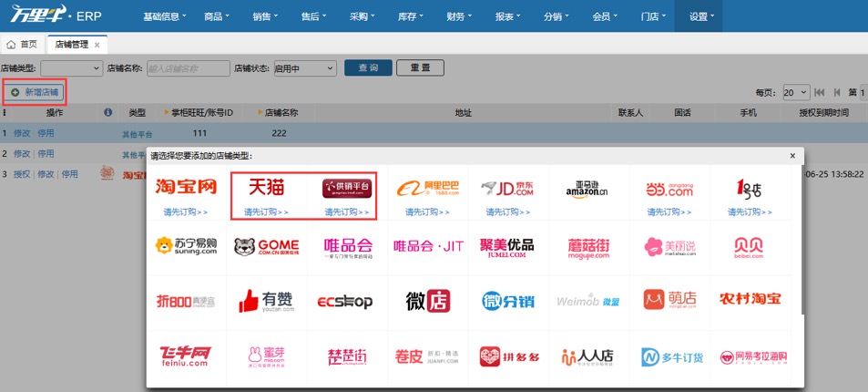Choose the Tmall (天猫) store type logo
This screenshot has height=392, width=868.
266,187
